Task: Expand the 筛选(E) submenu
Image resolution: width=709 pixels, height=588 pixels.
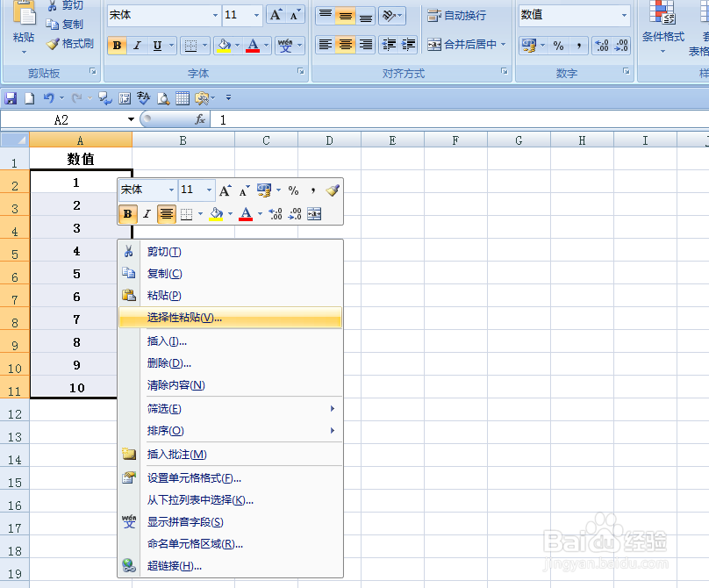Action: 230,409
